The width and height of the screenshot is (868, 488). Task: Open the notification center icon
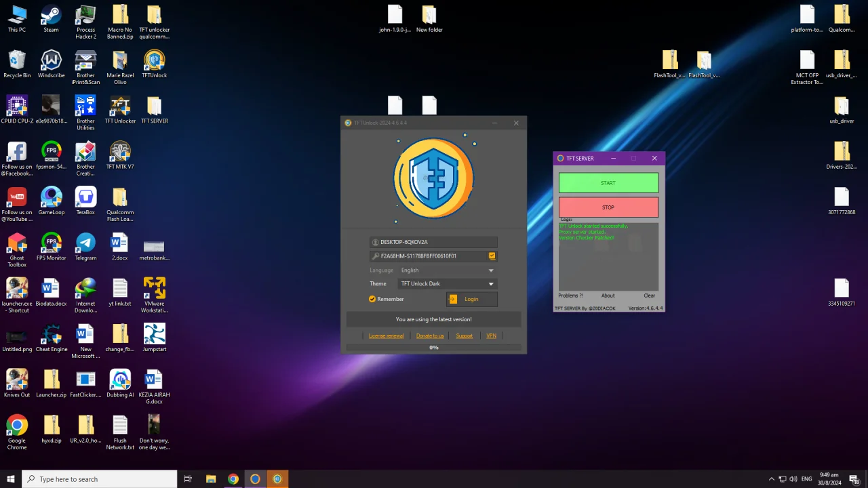[854, 479]
